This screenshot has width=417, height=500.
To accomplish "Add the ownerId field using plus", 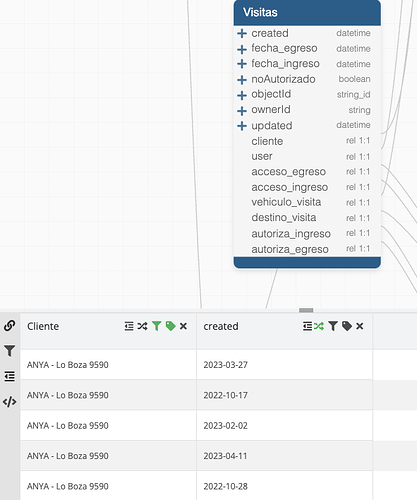I will click(242, 110).
